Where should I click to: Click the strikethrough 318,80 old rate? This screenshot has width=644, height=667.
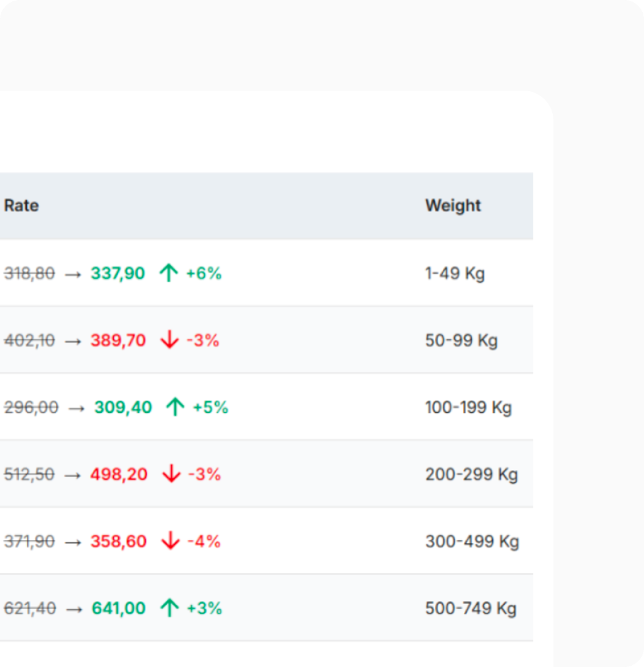click(x=30, y=274)
